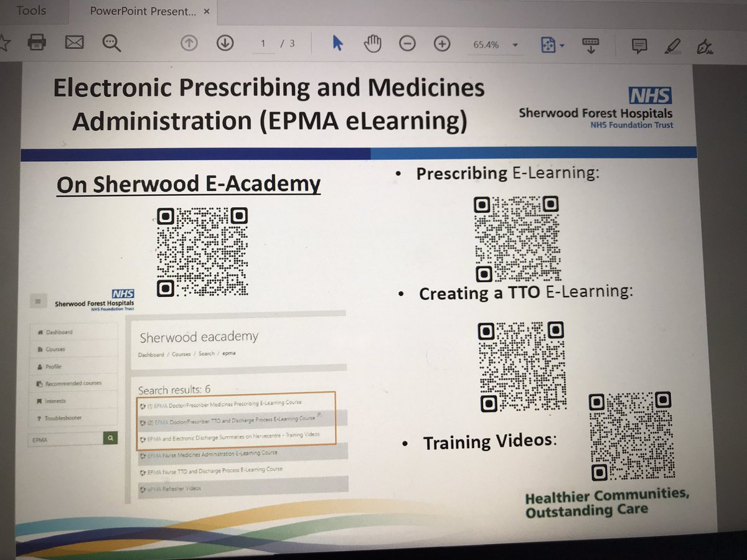The image size is (747, 560).
Task: Click the Creating a TTO E-Learning text
Action: pyautogui.click(x=526, y=292)
